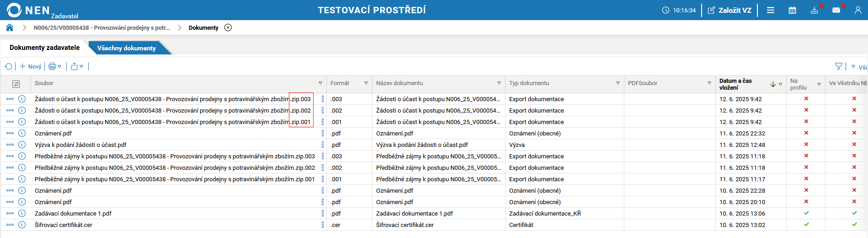
Task: Open vertical dots menu for Výzva k podání žádosti
Action: coord(323,145)
